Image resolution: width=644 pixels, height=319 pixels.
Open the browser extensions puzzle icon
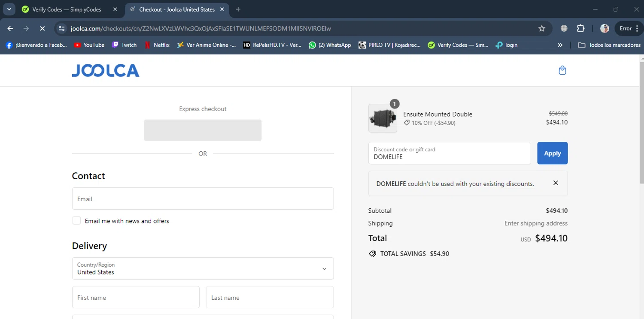pyautogui.click(x=580, y=29)
